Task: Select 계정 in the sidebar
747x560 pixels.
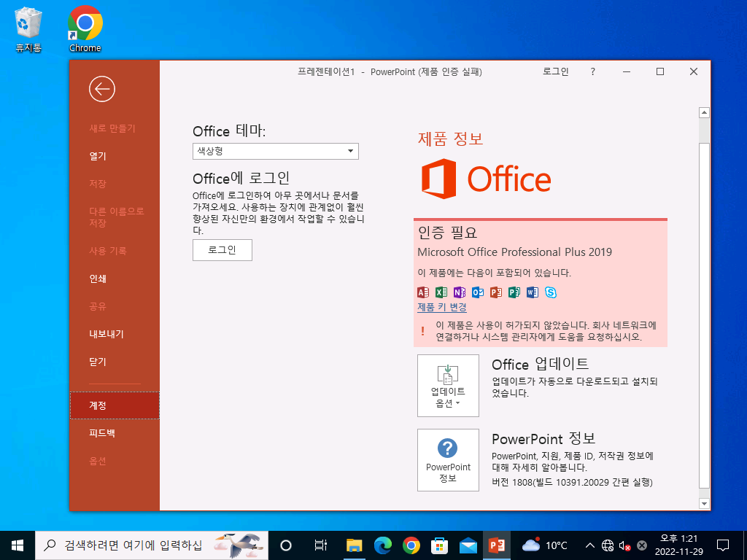Action: pyautogui.click(x=115, y=405)
